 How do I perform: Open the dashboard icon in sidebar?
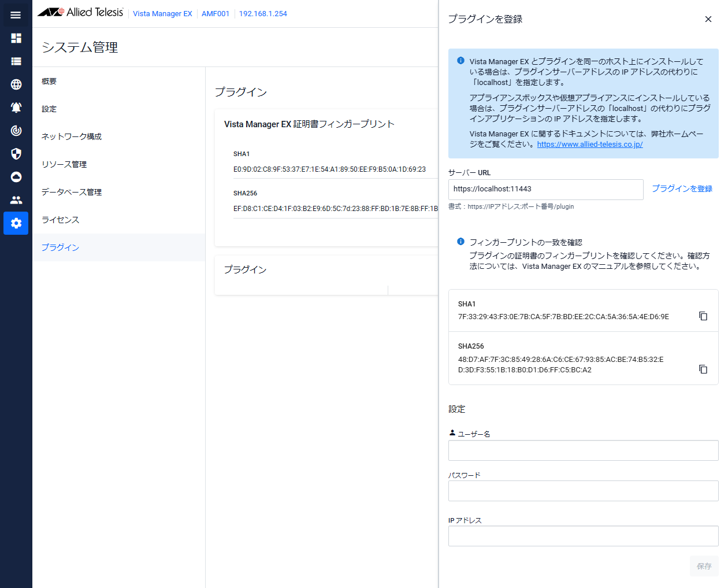tap(16, 38)
